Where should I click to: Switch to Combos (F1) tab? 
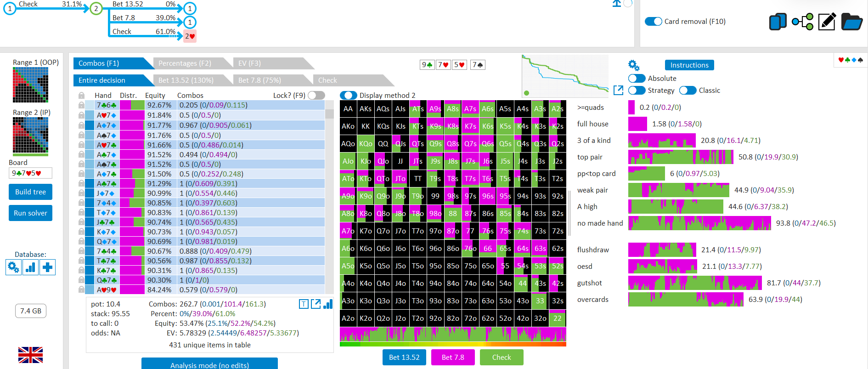point(113,63)
